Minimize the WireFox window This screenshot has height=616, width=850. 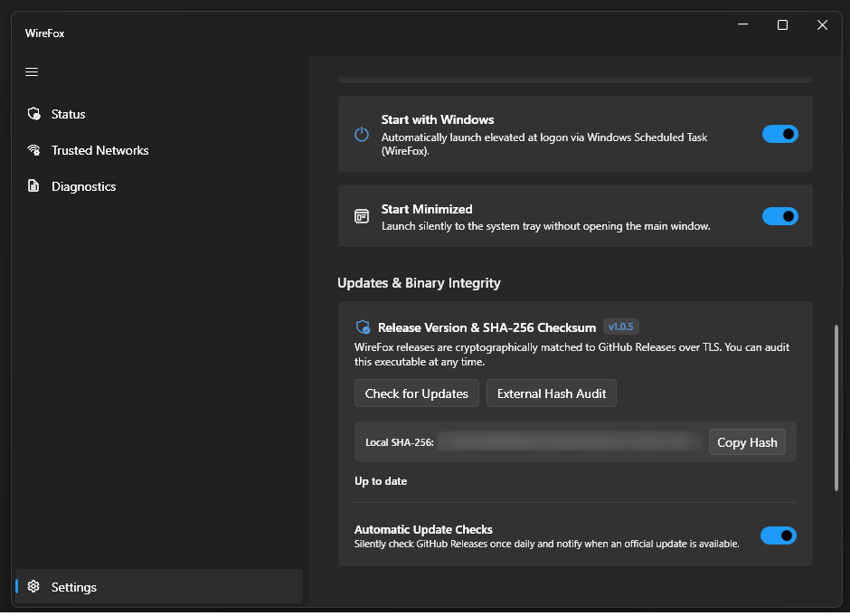(742, 25)
